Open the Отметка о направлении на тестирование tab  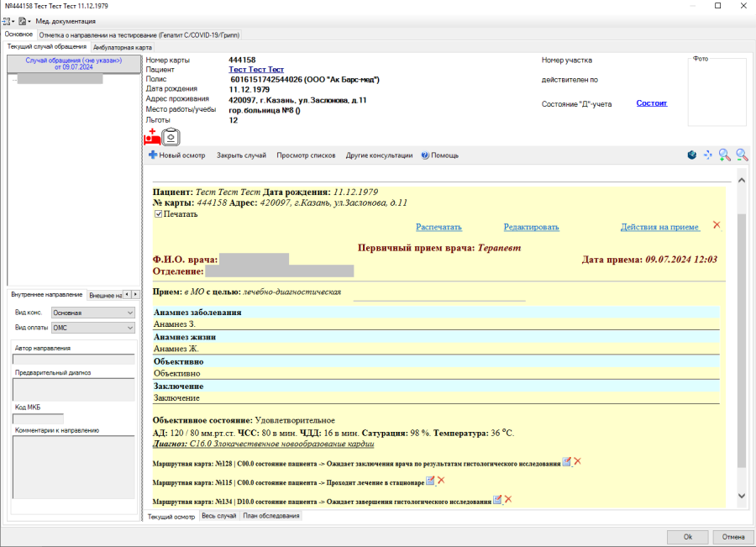pyautogui.click(x=139, y=35)
